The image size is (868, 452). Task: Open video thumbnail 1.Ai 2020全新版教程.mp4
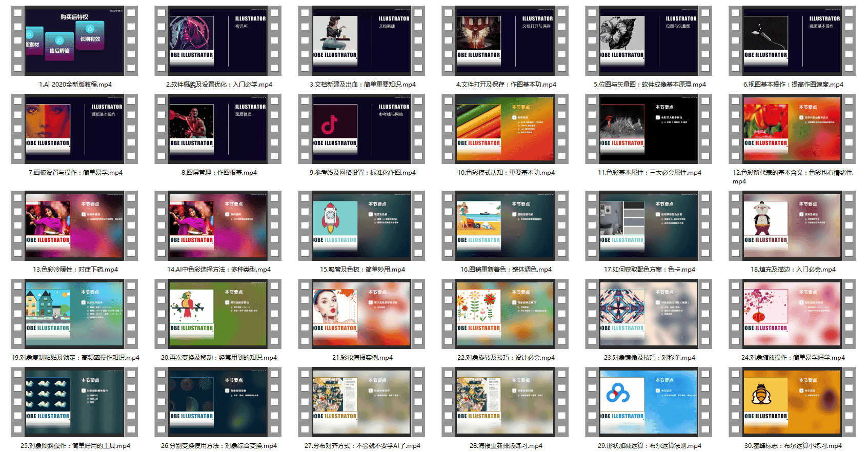click(74, 40)
